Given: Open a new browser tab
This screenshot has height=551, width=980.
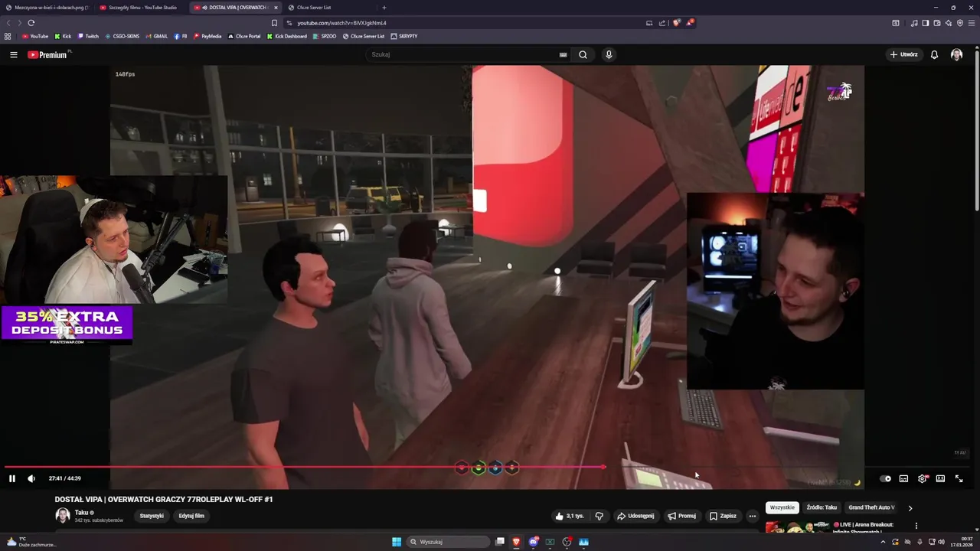Looking at the screenshot, I should [x=384, y=8].
